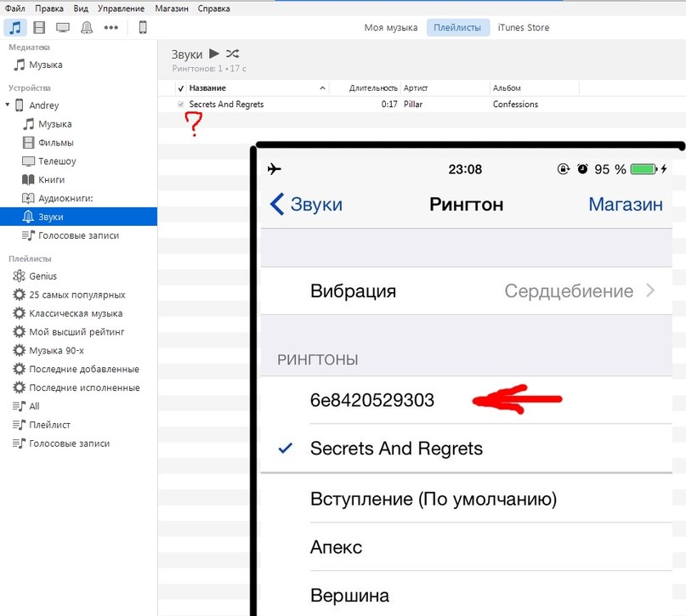
Task: Open Музыка under Медиатека
Action: [x=46, y=65]
